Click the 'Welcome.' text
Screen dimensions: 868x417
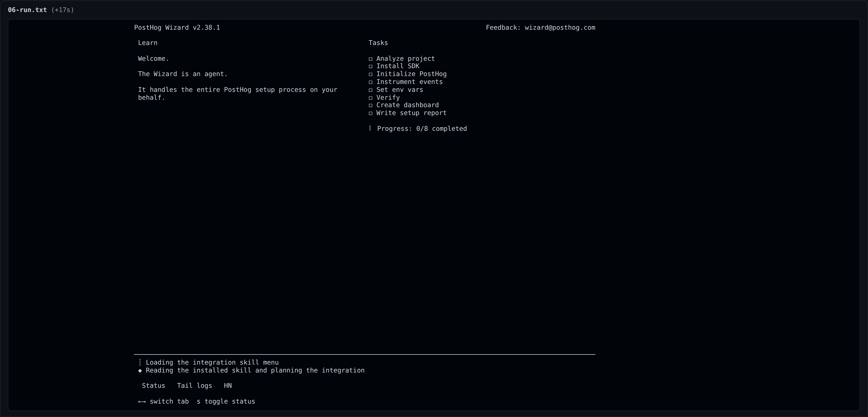coord(153,59)
